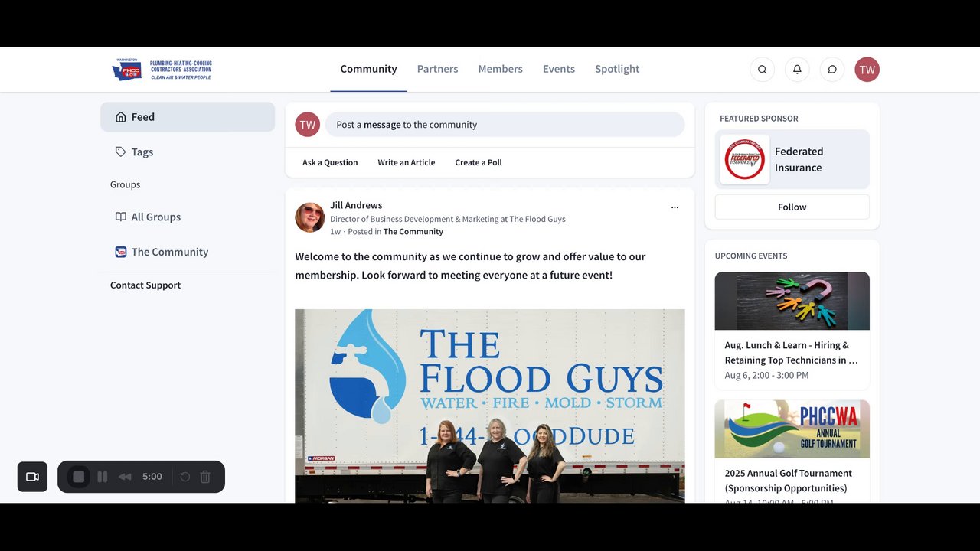Click the TW avatar beside the post box

click(308, 125)
